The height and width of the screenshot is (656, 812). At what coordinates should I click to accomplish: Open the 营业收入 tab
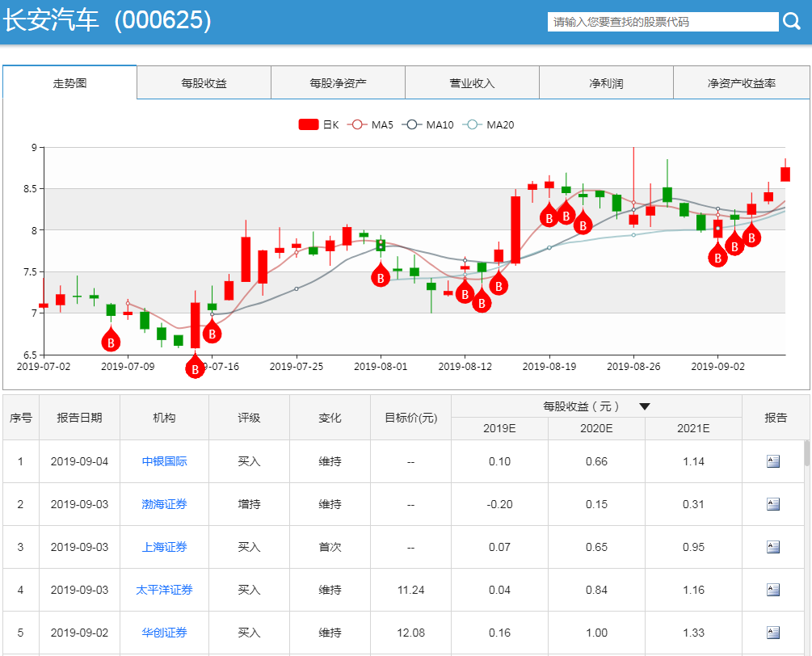coord(473,82)
